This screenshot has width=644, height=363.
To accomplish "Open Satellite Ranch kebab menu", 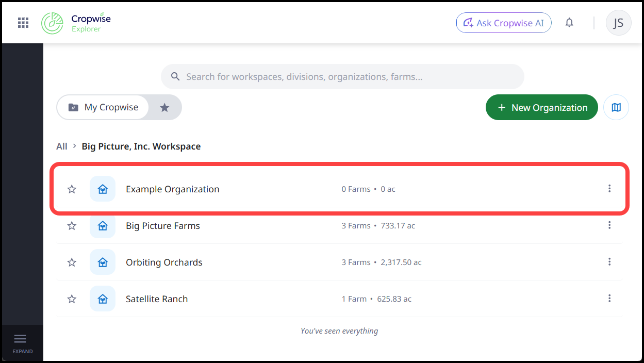I will click(609, 299).
